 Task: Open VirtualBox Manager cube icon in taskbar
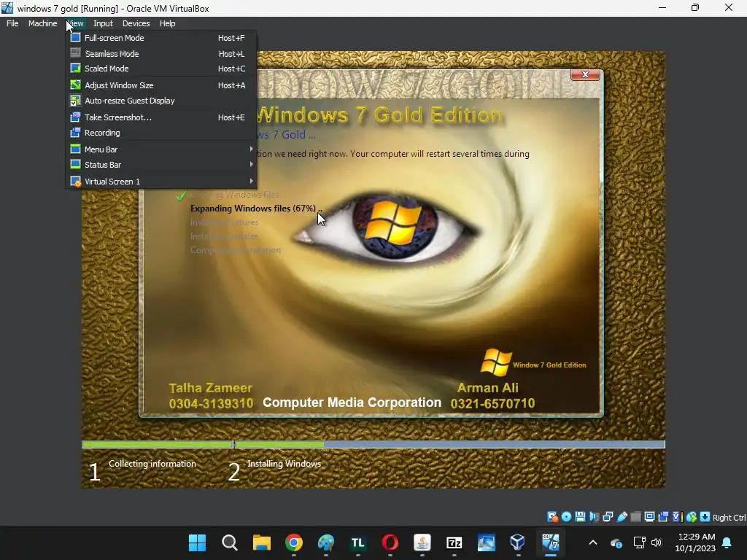pos(517,542)
